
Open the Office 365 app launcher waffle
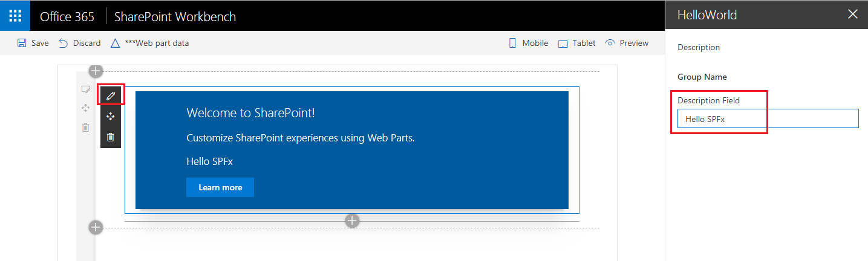click(15, 16)
